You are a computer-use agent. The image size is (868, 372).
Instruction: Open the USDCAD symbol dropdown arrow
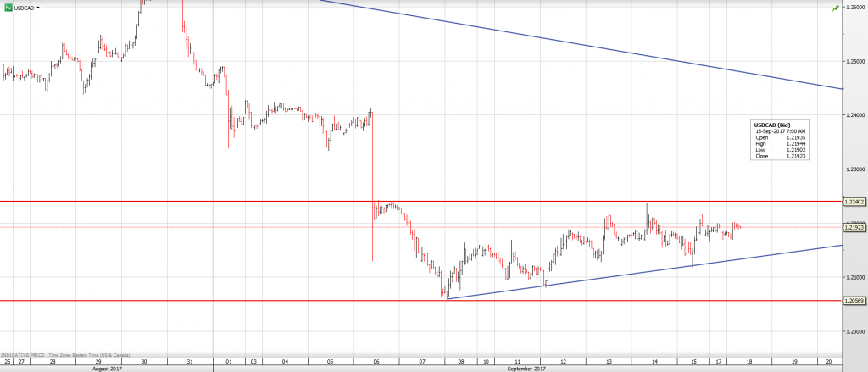click(37, 7)
